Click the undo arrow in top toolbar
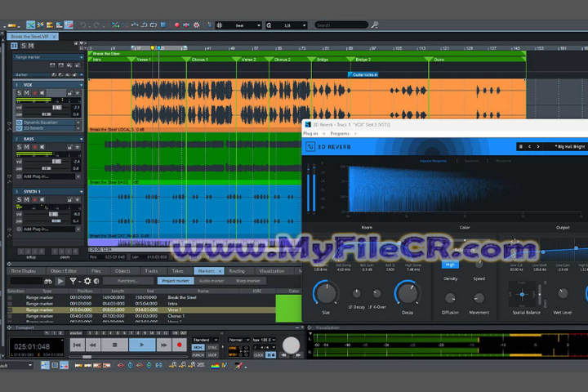 click(x=83, y=25)
